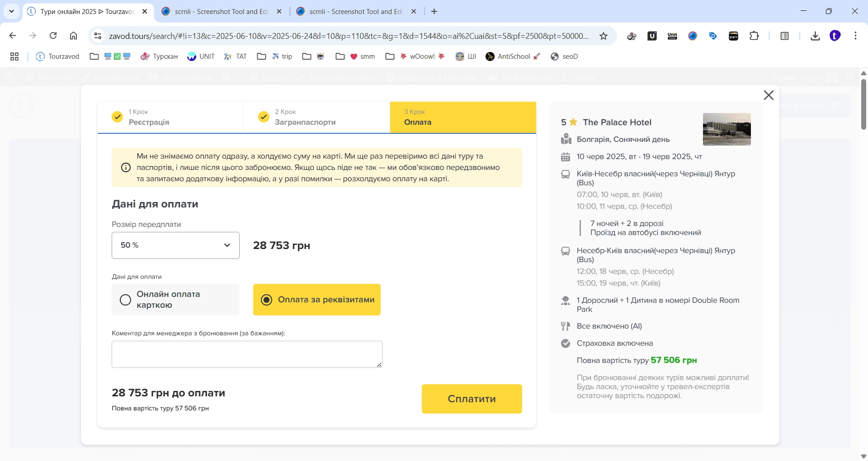Open the apps grid in bookmarks bar
868x461 pixels.
(14, 56)
